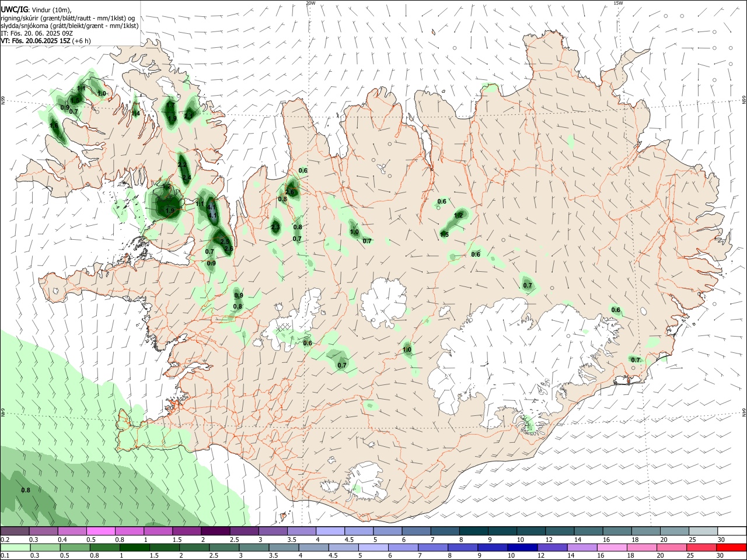Click the 0.2 snow legend swatch
Screen dimensions: 747x560
[x=15, y=531]
